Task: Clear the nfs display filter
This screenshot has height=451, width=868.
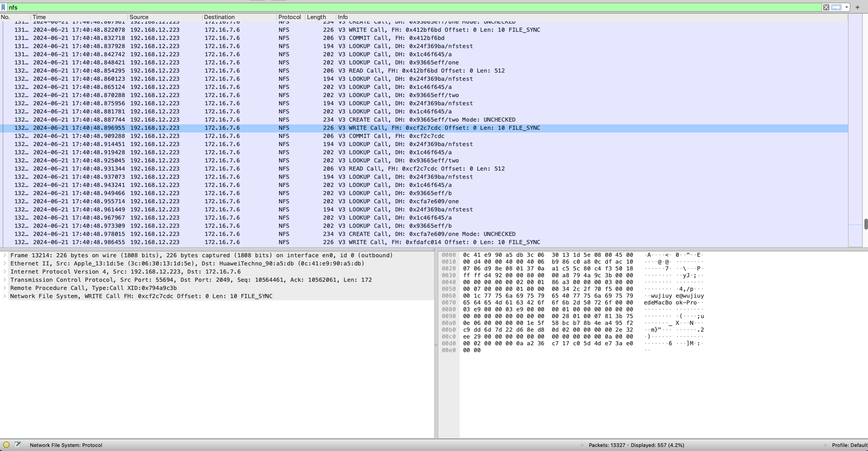Action: tap(826, 7)
